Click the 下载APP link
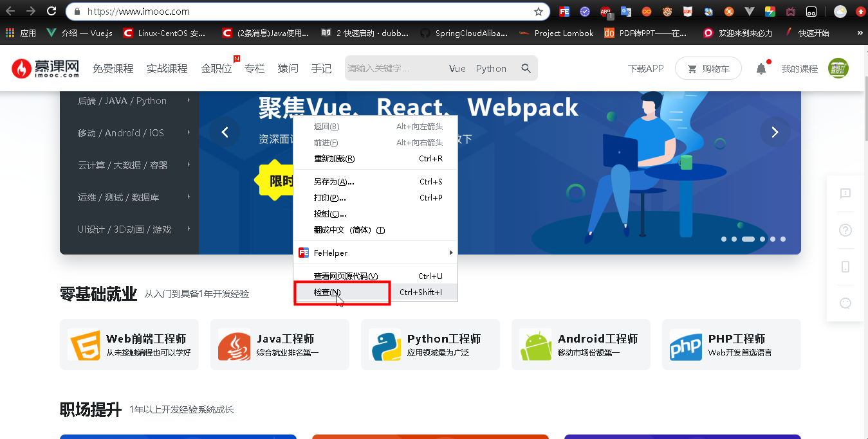 coord(645,67)
